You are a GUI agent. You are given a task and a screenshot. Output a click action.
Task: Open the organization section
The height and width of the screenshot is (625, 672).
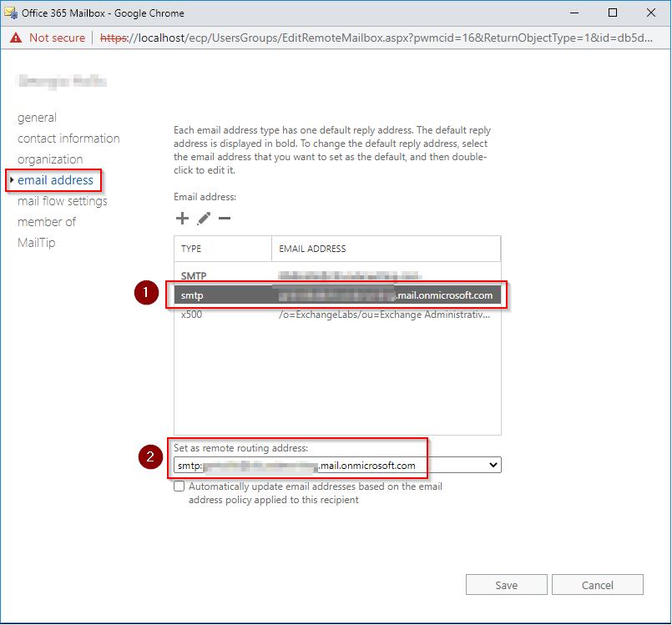50,159
